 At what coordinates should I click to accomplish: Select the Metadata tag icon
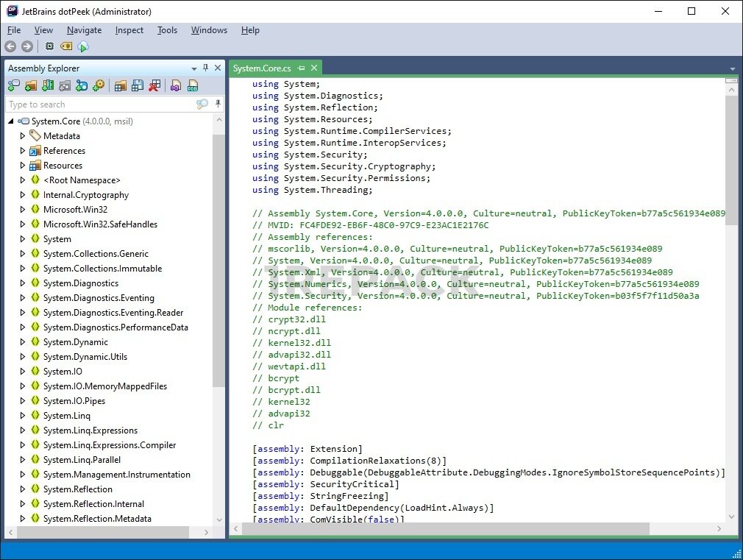click(x=35, y=135)
